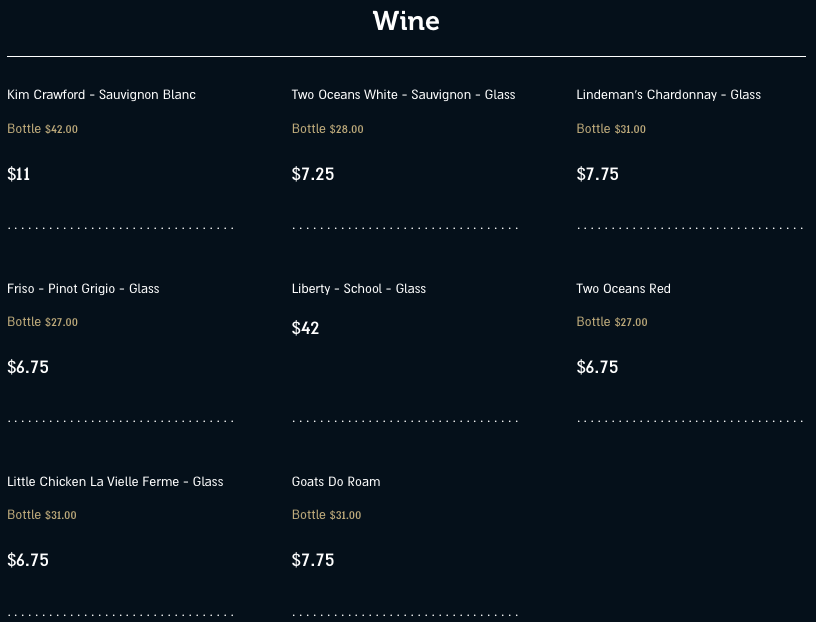Click Kim Crawford's Bottle $42.00 price
Viewport: 816px width, 622px height.
click(x=42, y=129)
